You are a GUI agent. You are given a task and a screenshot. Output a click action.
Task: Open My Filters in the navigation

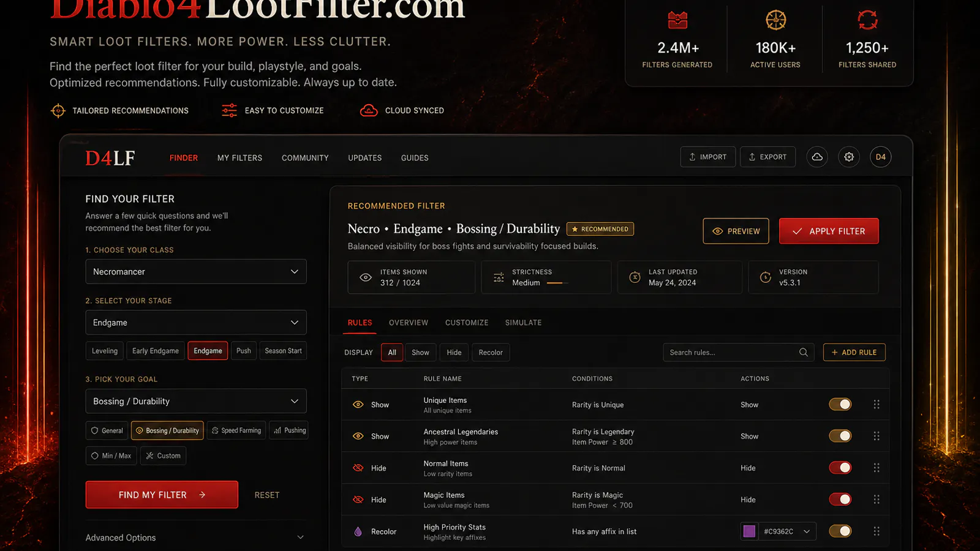coord(239,158)
